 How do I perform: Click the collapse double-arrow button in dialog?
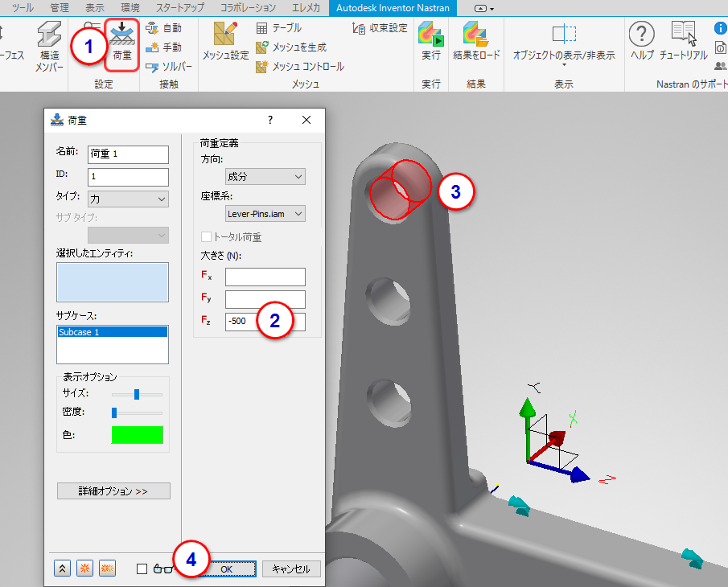62,568
